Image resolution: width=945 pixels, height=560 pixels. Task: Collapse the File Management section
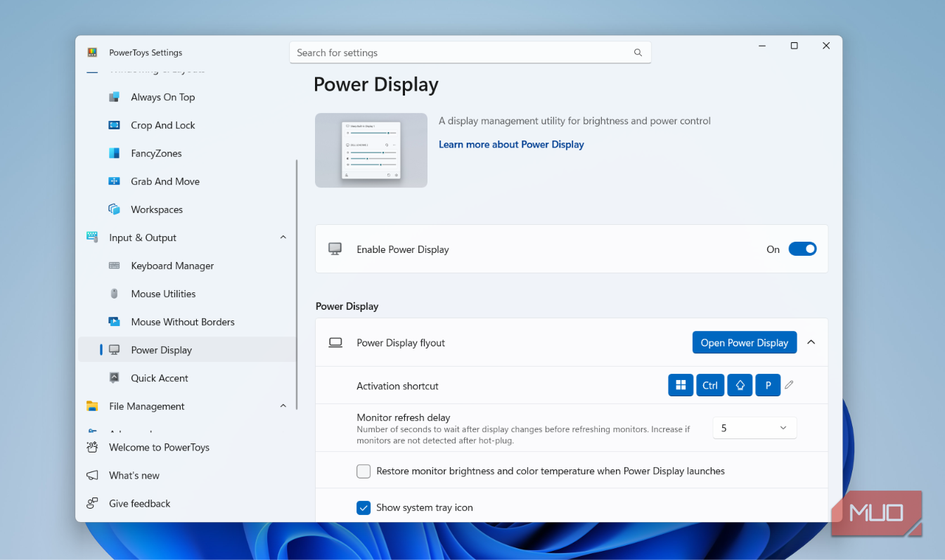click(x=283, y=406)
